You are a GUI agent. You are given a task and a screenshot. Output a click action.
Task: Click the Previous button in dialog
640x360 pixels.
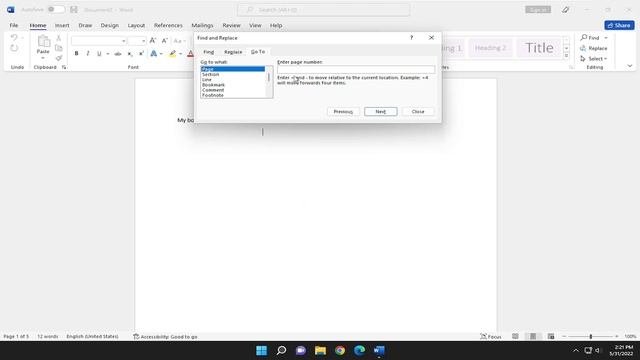[x=343, y=111]
